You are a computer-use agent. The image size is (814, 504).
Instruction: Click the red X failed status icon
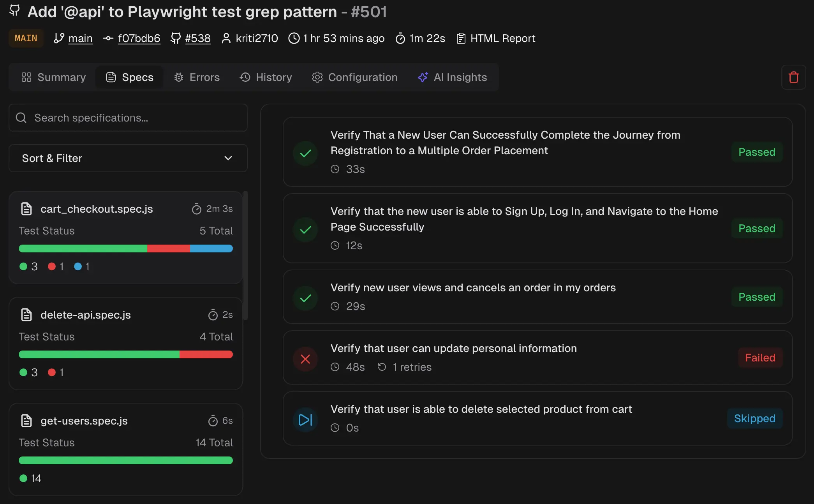tap(305, 359)
